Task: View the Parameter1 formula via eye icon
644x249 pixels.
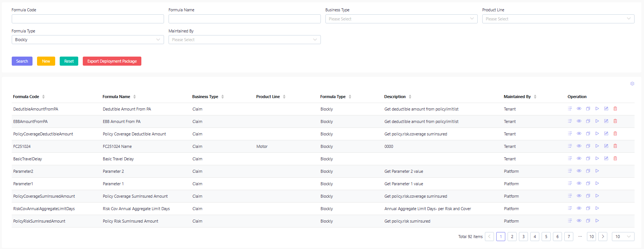Action: [x=579, y=183]
